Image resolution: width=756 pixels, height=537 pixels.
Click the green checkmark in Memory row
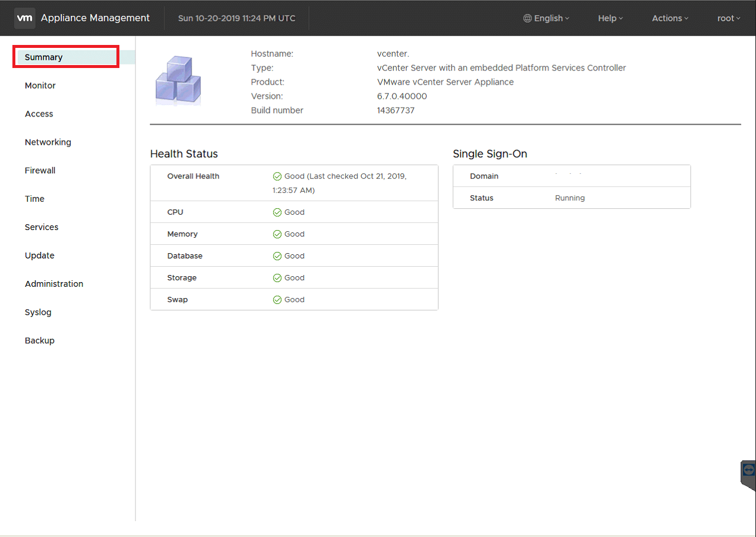click(x=277, y=234)
